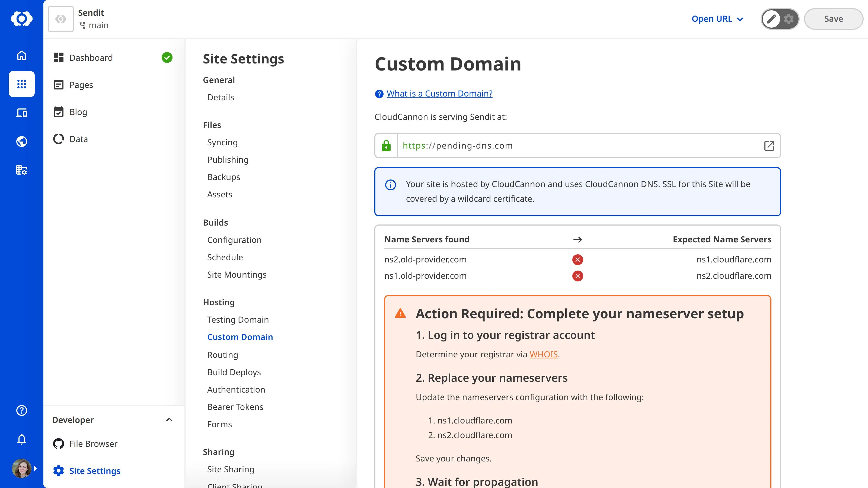868x488 pixels.
Task: Click found name server ns2.old-provider.com
Action: click(425, 260)
